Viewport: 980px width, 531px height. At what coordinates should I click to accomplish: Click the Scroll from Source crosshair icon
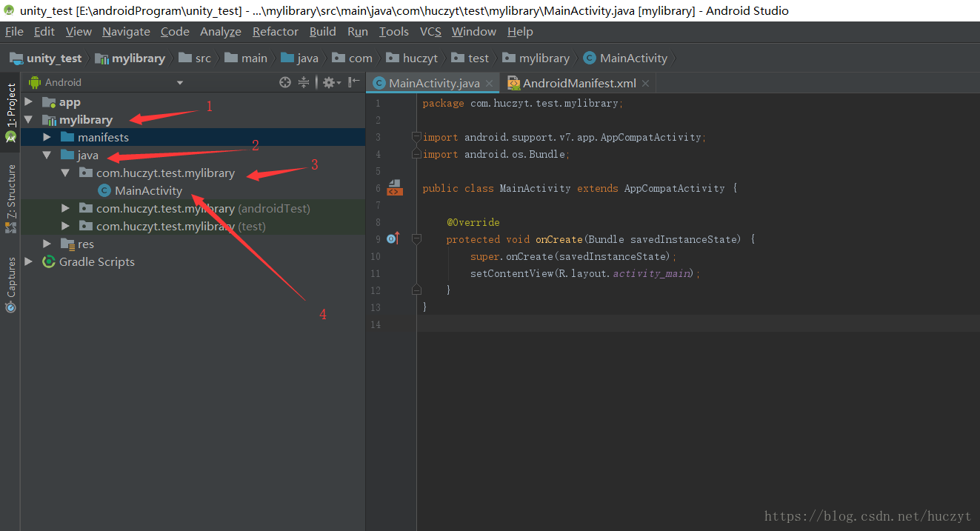(285, 82)
